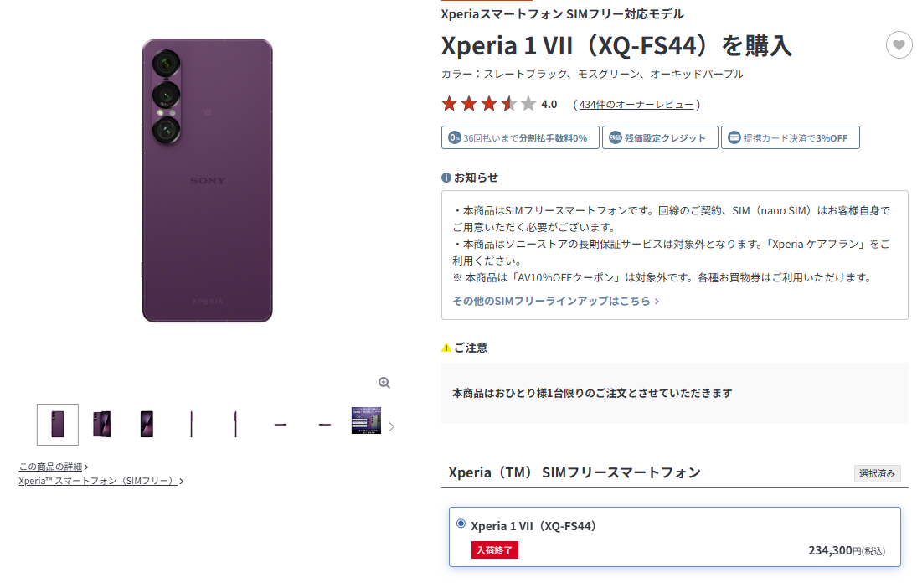Click the large purple Xperia product image
Viewport: 917px width, 588px height.
click(207, 180)
